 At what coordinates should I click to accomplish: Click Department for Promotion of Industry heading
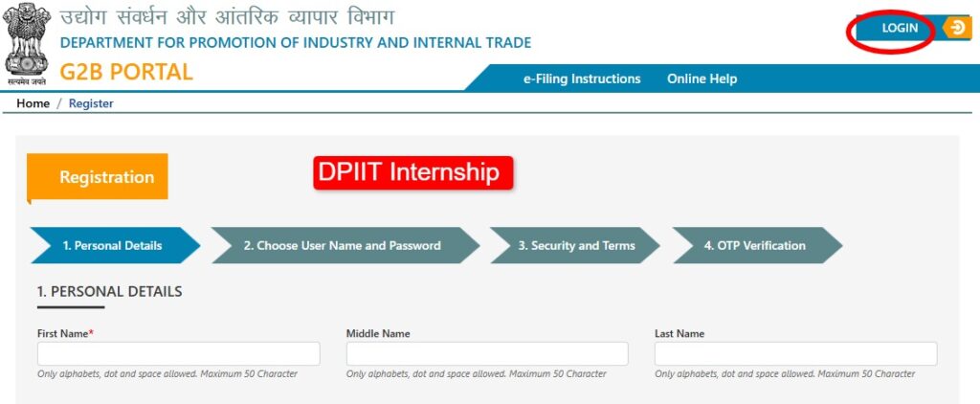(x=295, y=43)
